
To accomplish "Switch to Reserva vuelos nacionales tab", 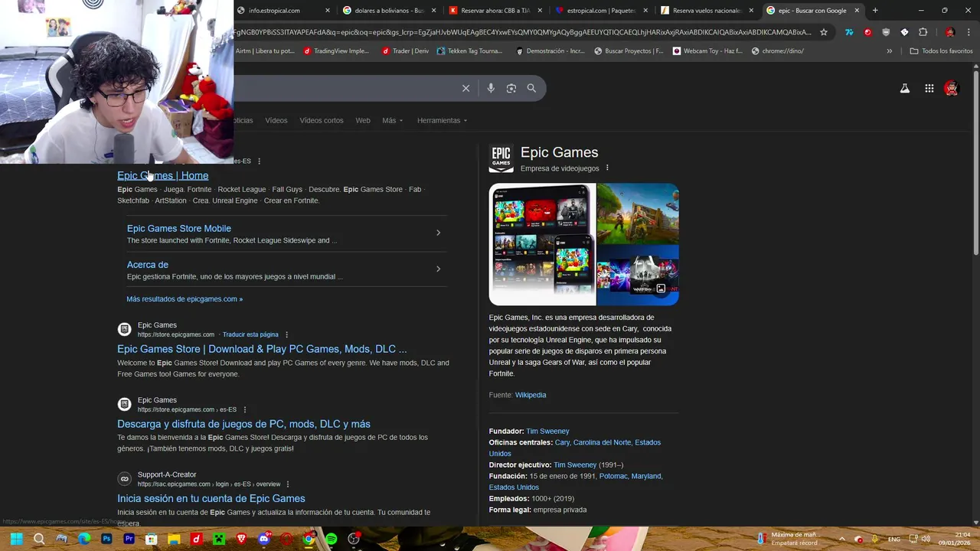I will click(x=706, y=11).
